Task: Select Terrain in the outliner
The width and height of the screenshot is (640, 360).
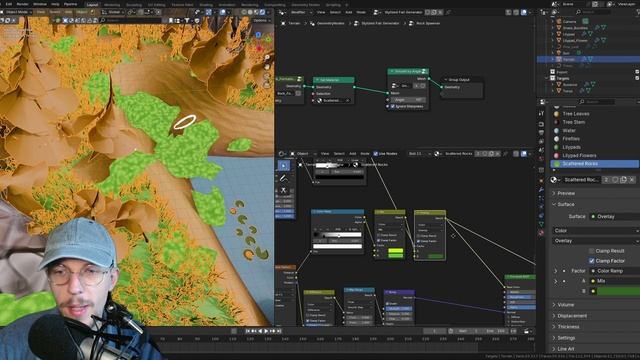Action: point(568,59)
